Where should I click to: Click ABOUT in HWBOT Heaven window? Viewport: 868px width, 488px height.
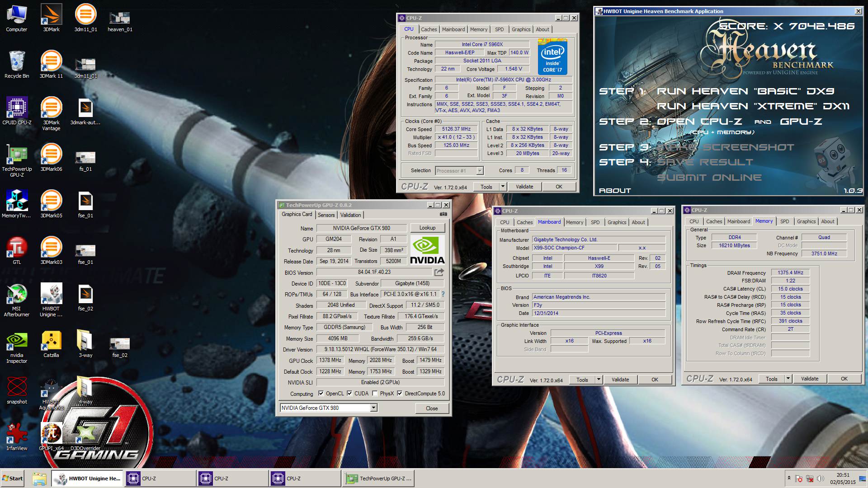pyautogui.click(x=615, y=191)
